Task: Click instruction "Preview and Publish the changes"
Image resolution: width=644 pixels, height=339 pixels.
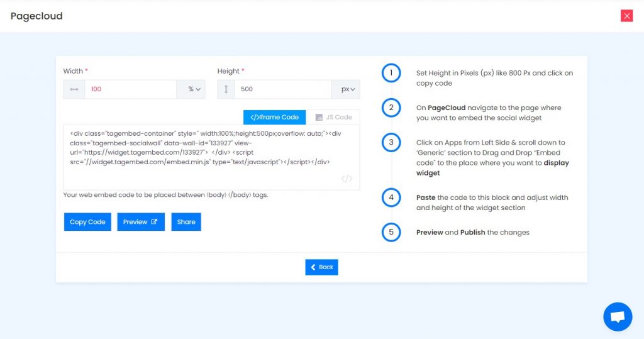Action: [473, 232]
